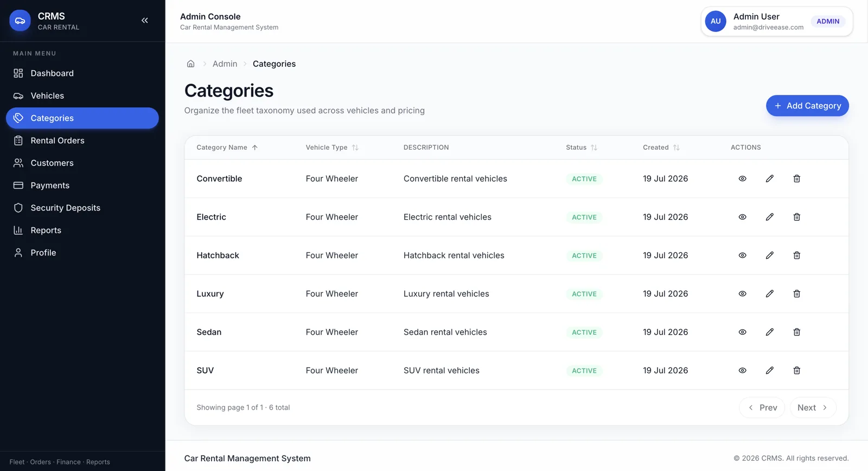The height and width of the screenshot is (471, 868).
Task: View the Electric category via eye icon
Action: click(x=742, y=217)
